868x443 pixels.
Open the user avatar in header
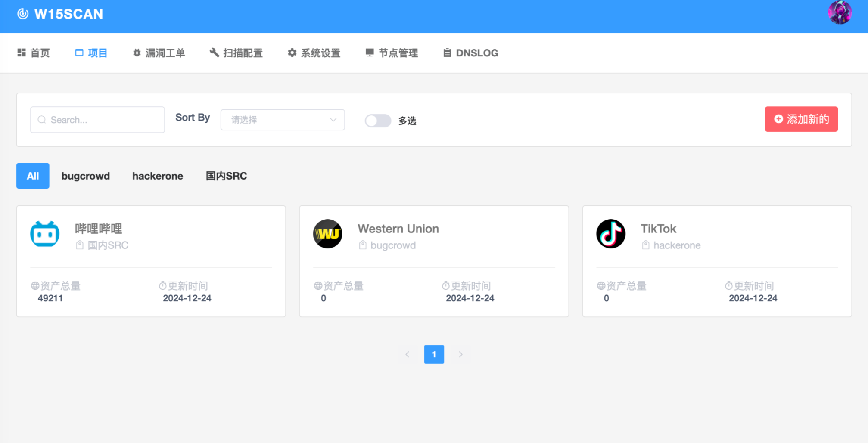click(x=840, y=12)
